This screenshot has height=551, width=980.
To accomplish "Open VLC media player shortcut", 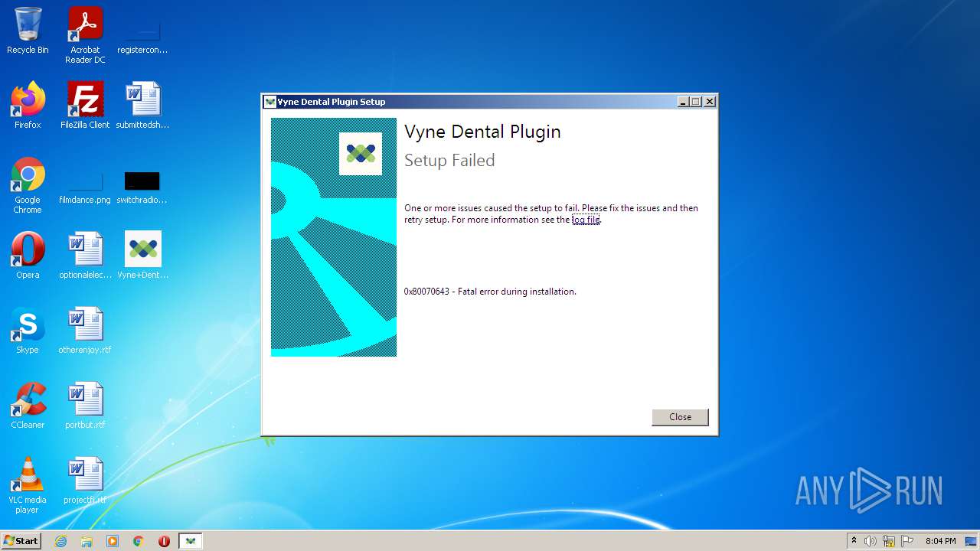I will (x=28, y=485).
